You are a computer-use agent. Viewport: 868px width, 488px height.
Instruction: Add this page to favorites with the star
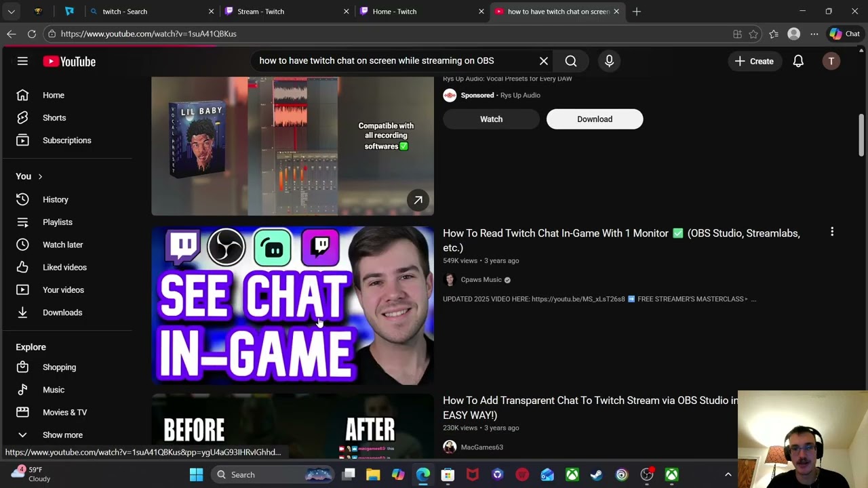pos(753,34)
